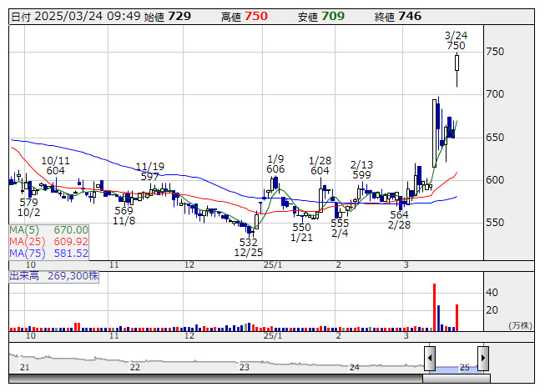Click the 532 12/25 low label

[248, 247]
